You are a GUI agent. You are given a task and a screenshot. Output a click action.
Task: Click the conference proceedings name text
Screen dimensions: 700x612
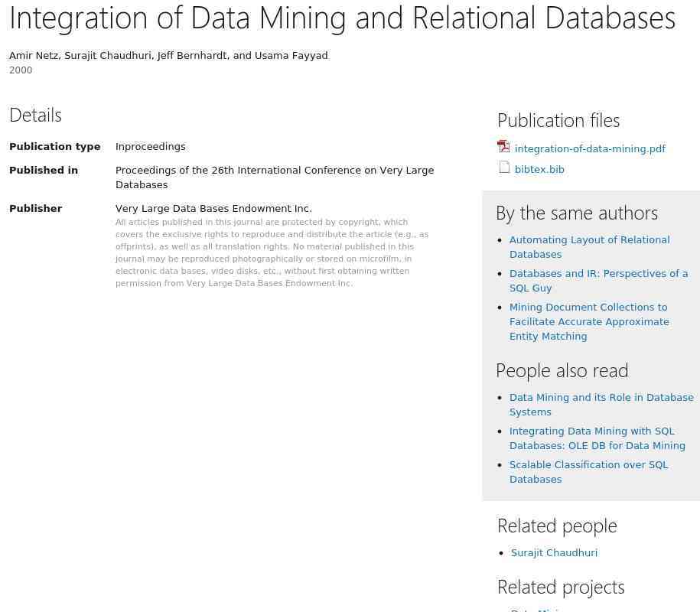click(275, 177)
